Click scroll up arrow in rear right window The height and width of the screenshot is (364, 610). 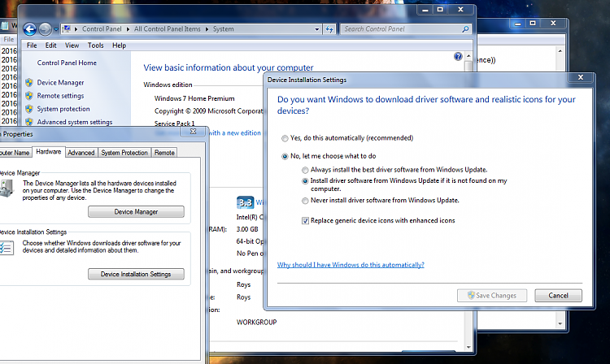click(560, 51)
